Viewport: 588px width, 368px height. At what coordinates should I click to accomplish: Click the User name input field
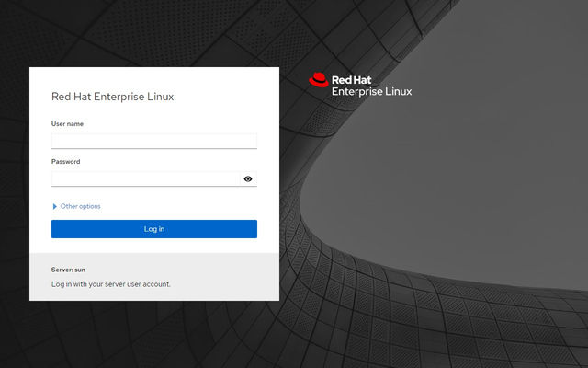[x=154, y=141]
